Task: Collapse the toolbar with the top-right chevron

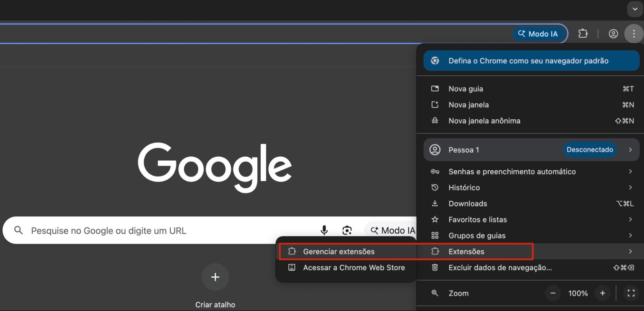Action: click(634, 9)
